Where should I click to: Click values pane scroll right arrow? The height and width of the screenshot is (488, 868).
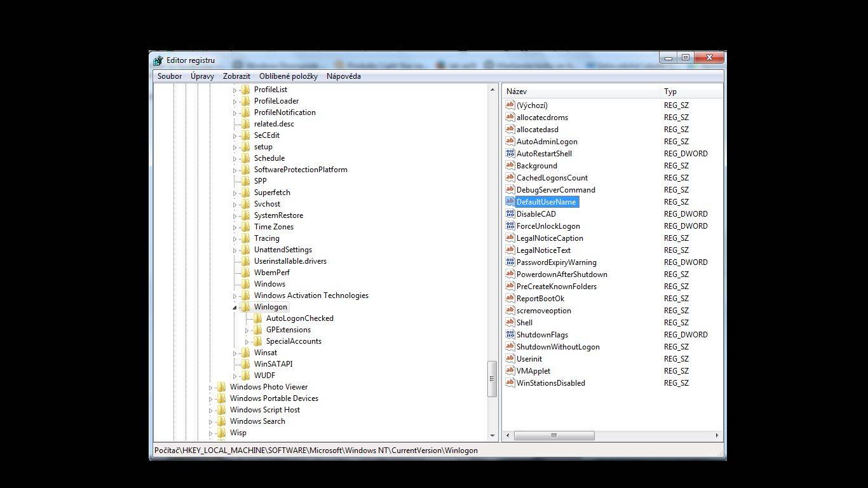point(717,435)
